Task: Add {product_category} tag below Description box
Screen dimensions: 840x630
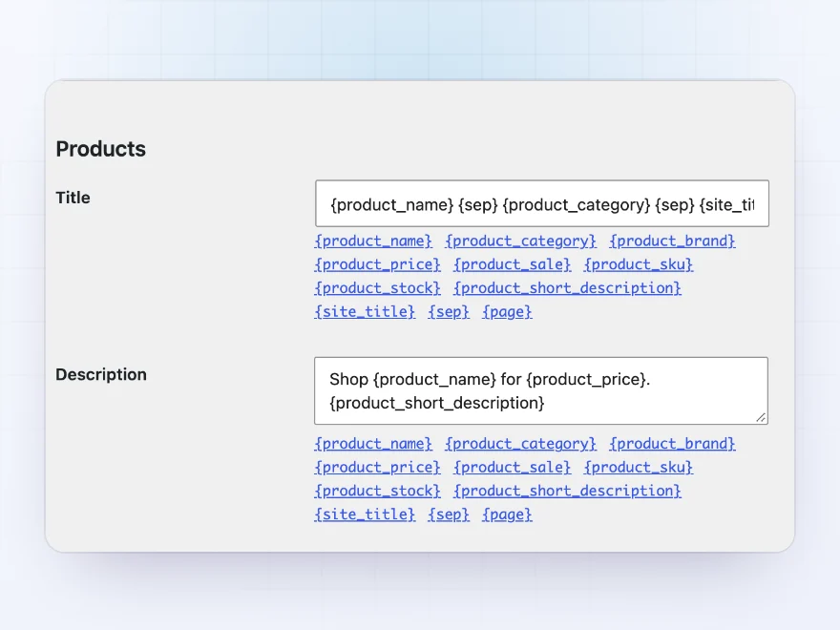Action: (521, 444)
